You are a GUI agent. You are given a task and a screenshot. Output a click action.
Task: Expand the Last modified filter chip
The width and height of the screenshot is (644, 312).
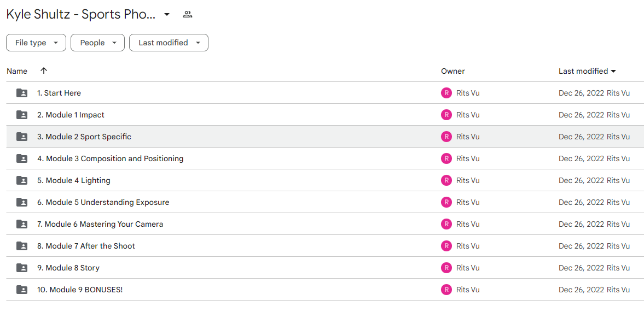coord(169,43)
